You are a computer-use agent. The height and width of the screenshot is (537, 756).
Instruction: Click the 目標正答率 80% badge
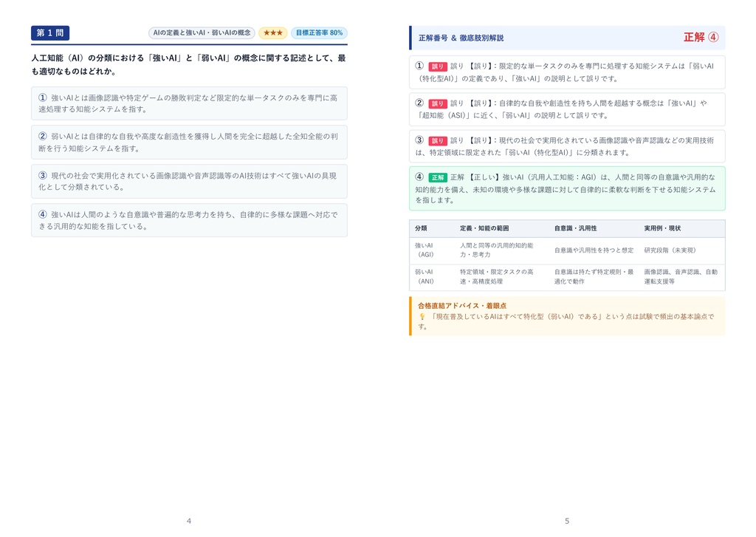point(319,33)
